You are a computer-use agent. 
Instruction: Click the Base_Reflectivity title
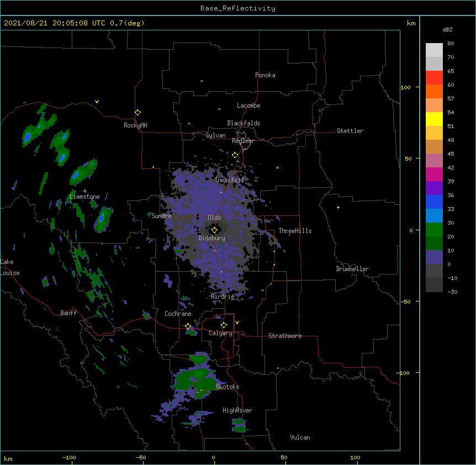click(238, 8)
